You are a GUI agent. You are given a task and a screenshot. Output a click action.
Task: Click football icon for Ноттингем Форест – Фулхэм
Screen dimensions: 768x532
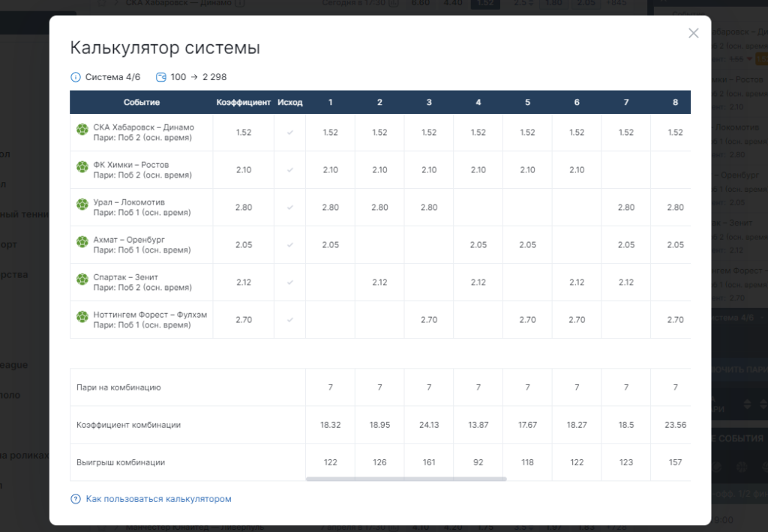[82, 317]
